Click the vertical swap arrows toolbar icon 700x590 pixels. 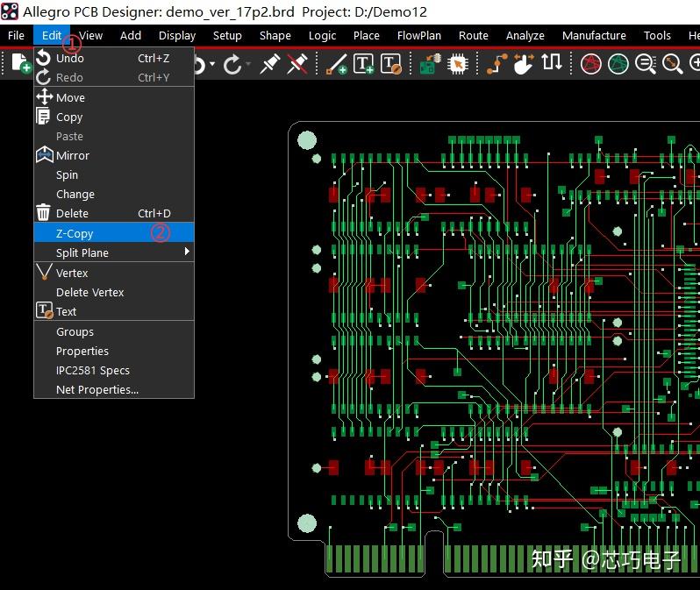point(552,64)
